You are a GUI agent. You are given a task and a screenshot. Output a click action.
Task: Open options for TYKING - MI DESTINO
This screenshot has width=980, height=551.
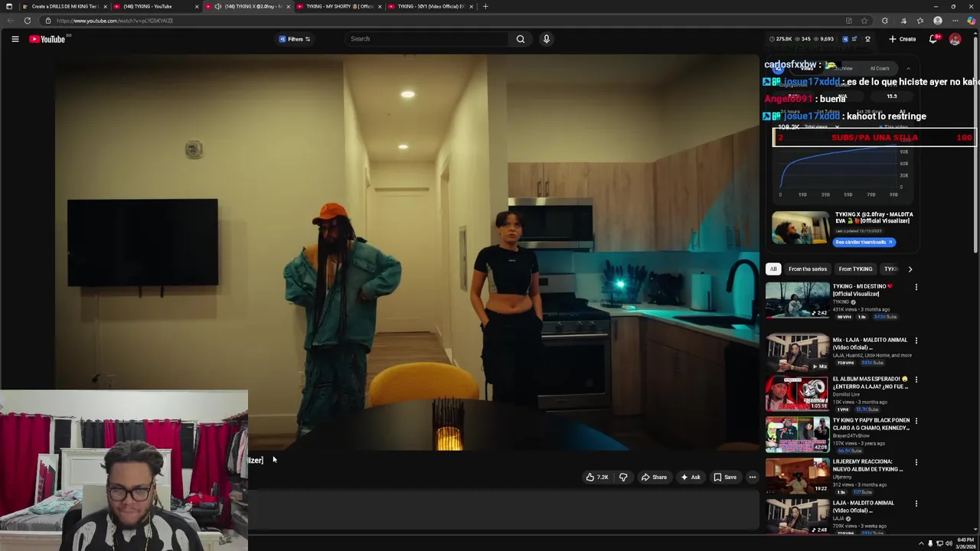[916, 287]
